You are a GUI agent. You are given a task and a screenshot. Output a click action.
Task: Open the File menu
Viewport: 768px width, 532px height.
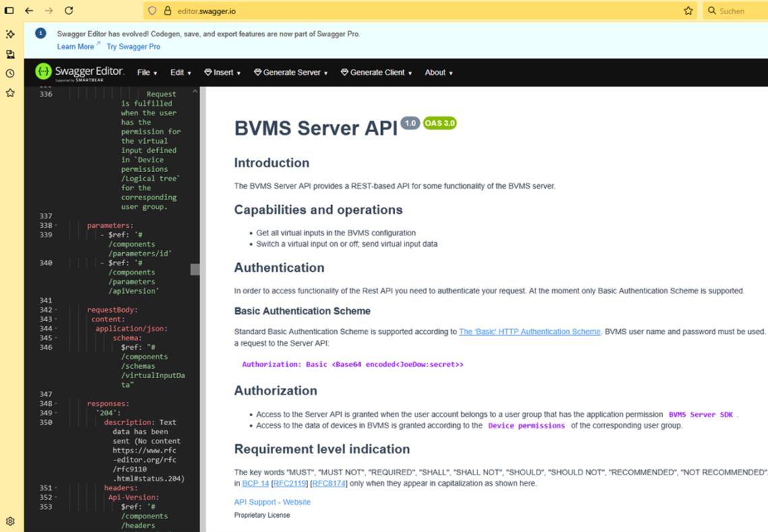point(146,73)
